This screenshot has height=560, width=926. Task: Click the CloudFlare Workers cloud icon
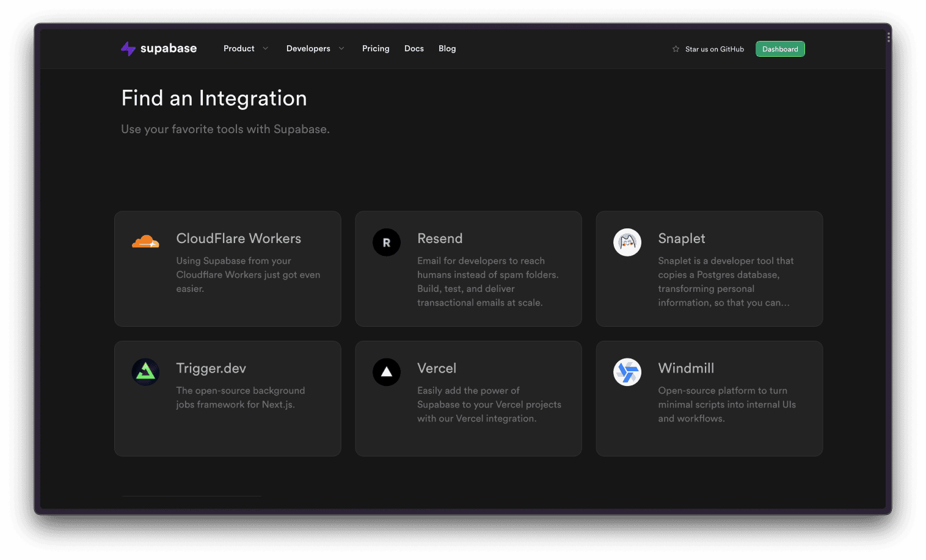[145, 242]
